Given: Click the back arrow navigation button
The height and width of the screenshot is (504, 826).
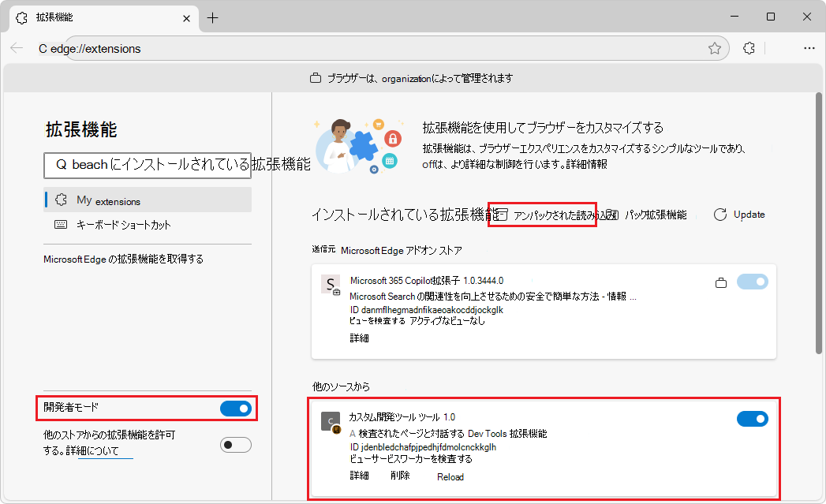Looking at the screenshot, I should (17, 48).
